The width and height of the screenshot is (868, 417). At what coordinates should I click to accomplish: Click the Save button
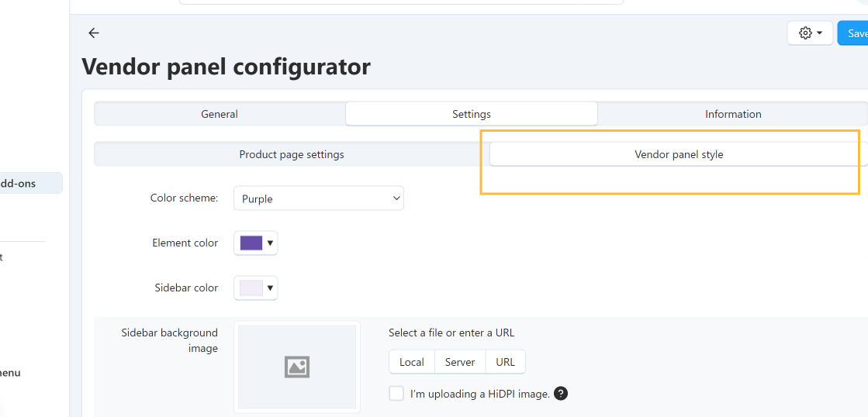[x=853, y=33]
